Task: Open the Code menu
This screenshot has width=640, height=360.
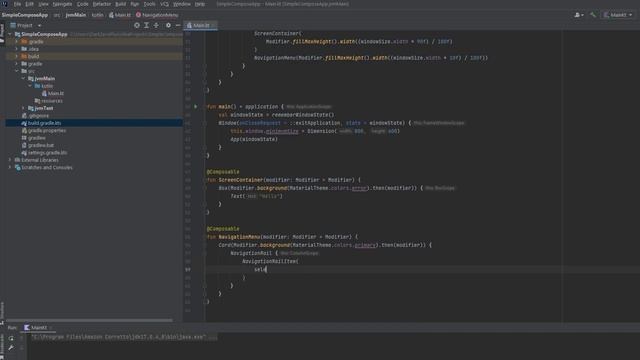Action: click(82, 4)
